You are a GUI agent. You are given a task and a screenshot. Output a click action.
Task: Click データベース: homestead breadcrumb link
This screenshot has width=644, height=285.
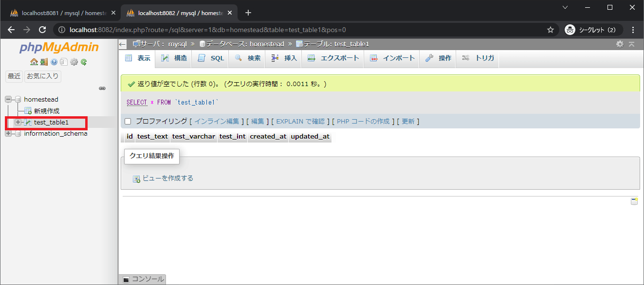click(x=245, y=44)
